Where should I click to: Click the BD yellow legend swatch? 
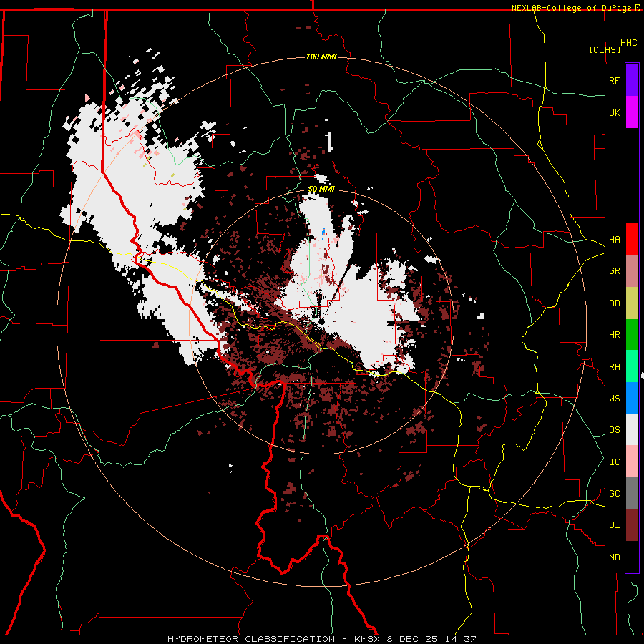(x=632, y=303)
